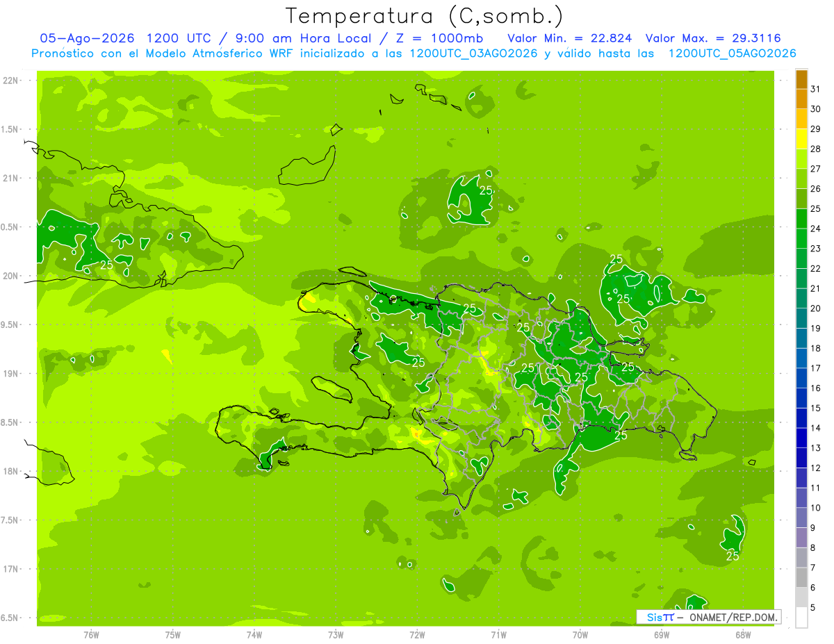This screenshot has width=834, height=644.
Task: Click "Valor Min. = 22.824"
Action: [570, 38]
